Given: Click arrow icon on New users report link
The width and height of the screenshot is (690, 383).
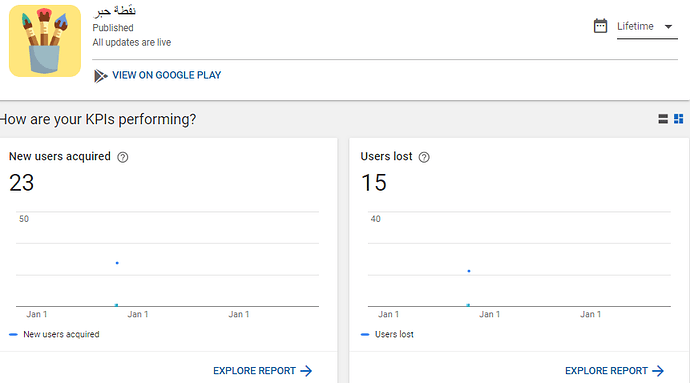Looking at the screenshot, I should 306,371.
